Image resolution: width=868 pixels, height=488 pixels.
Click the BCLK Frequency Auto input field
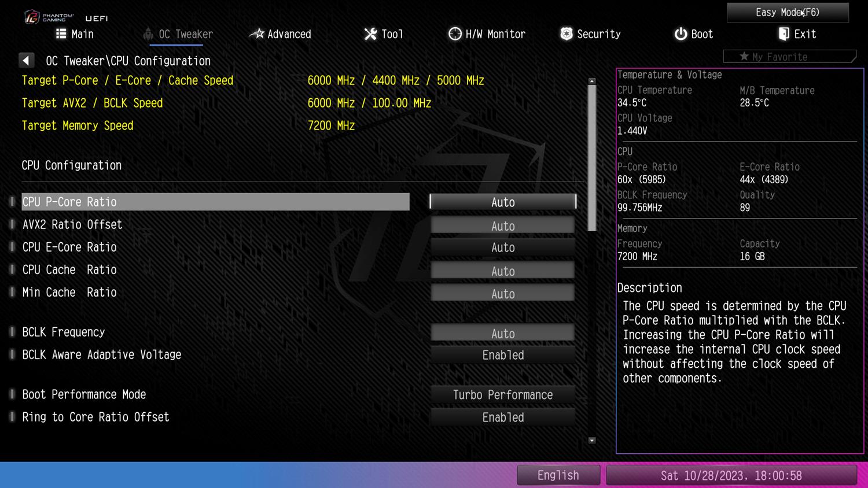tap(502, 333)
